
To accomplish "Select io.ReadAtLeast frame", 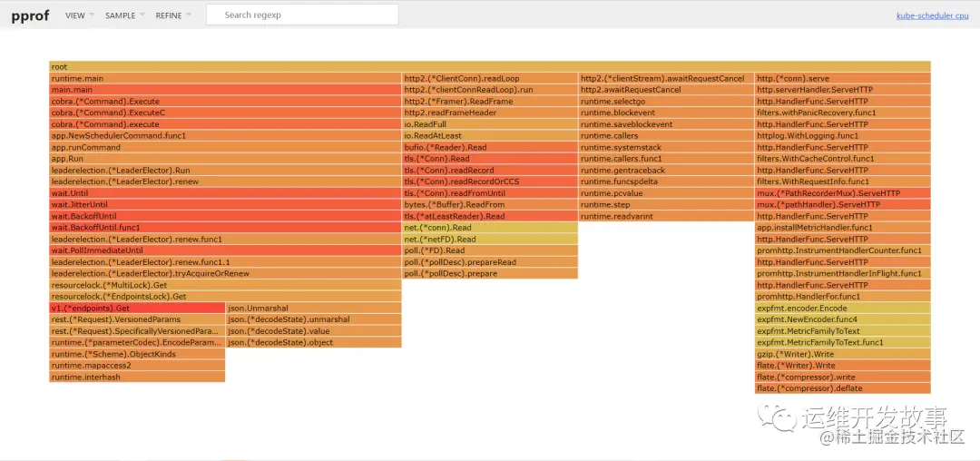I will point(490,135).
